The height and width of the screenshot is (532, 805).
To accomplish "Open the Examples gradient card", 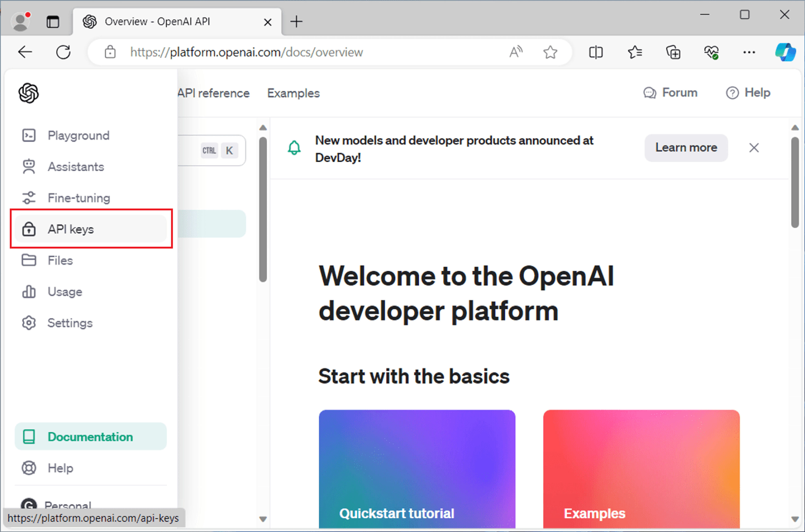I will tap(641, 469).
